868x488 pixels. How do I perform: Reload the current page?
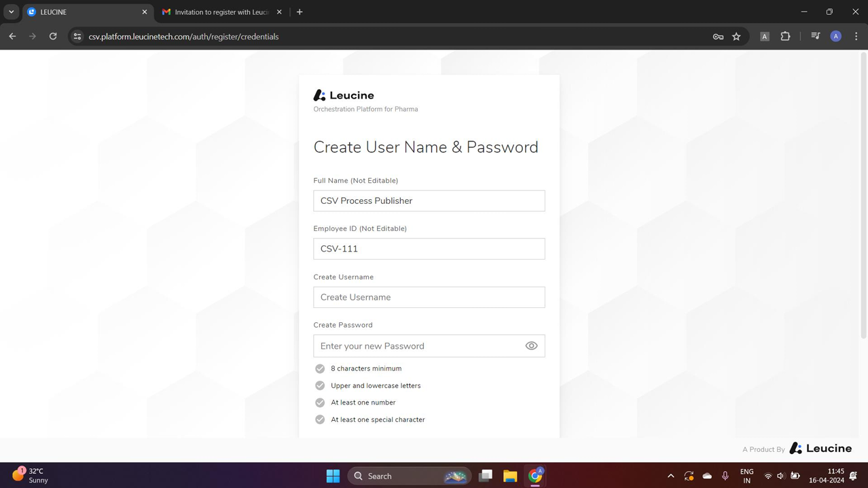[x=53, y=37]
